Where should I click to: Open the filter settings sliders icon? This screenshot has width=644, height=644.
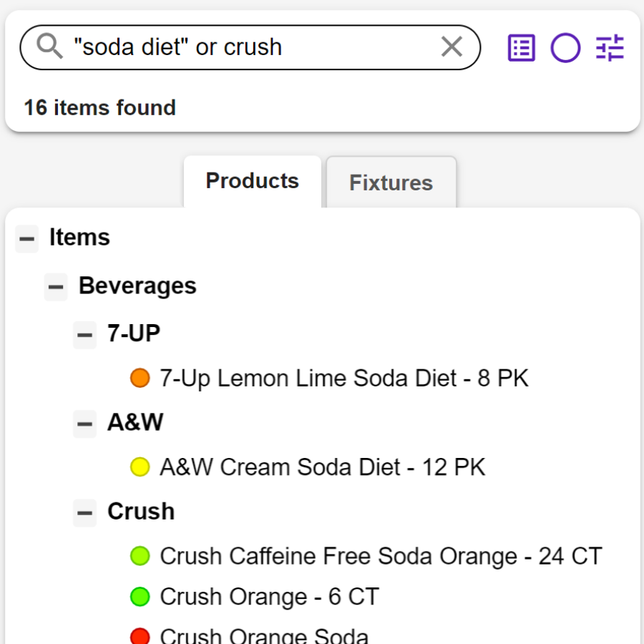(x=610, y=49)
